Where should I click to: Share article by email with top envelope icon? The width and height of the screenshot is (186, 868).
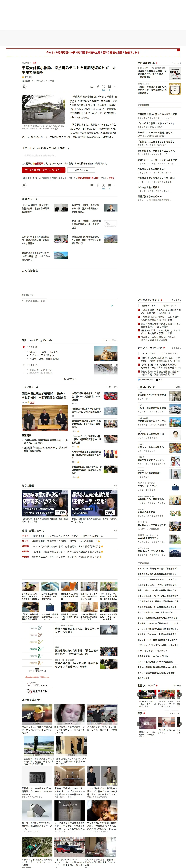point(92,87)
